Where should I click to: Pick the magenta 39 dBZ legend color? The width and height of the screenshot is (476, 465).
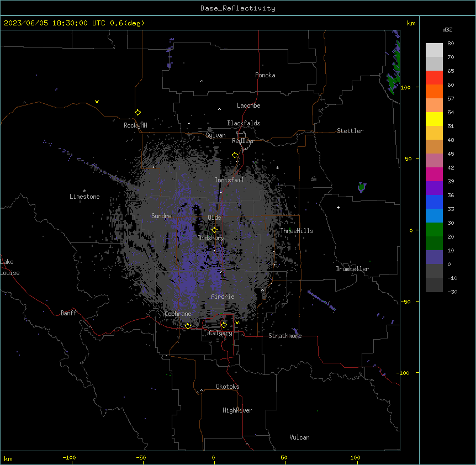[x=434, y=174]
